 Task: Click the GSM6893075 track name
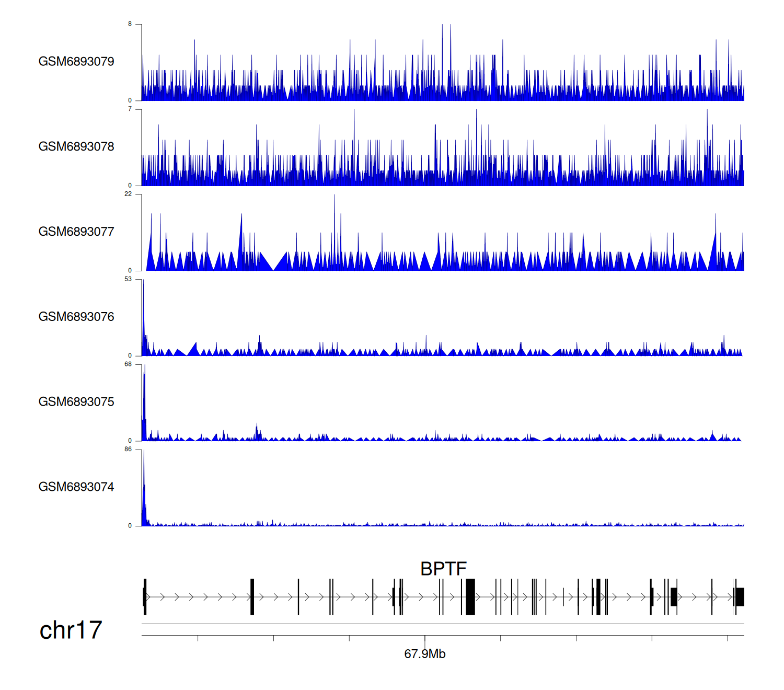76,402
